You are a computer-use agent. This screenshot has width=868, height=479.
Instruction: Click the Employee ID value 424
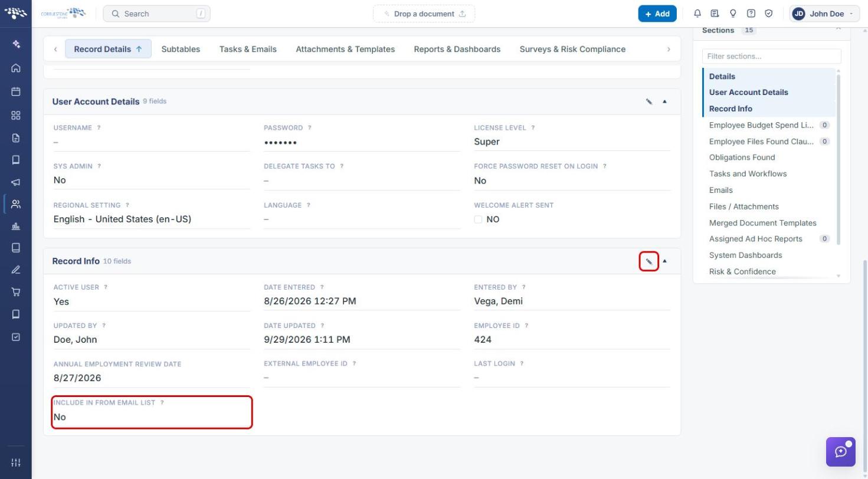pos(483,340)
